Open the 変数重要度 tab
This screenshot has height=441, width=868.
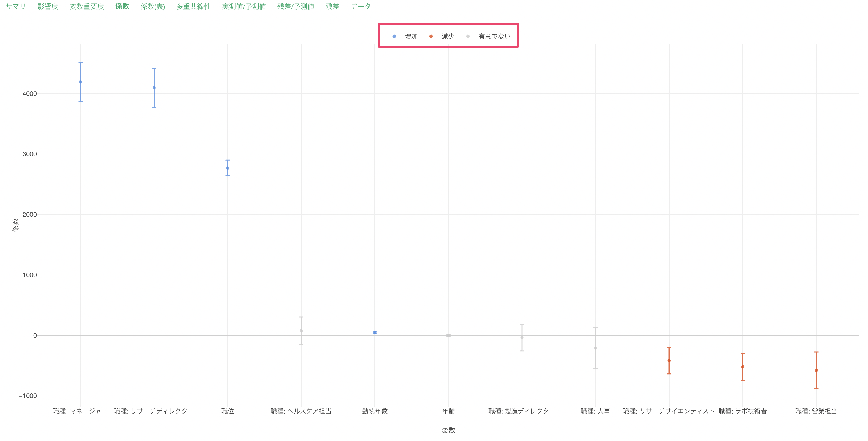click(87, 6)
